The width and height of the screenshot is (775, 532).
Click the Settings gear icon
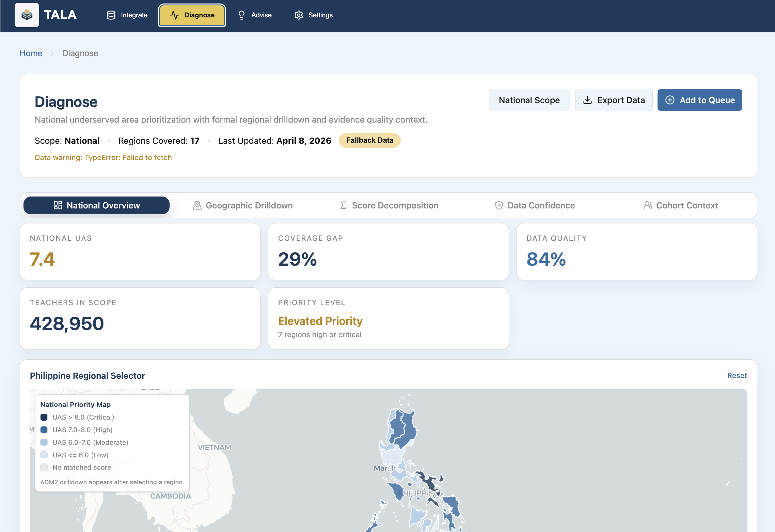pyautogui.click(x=299, y=15)
